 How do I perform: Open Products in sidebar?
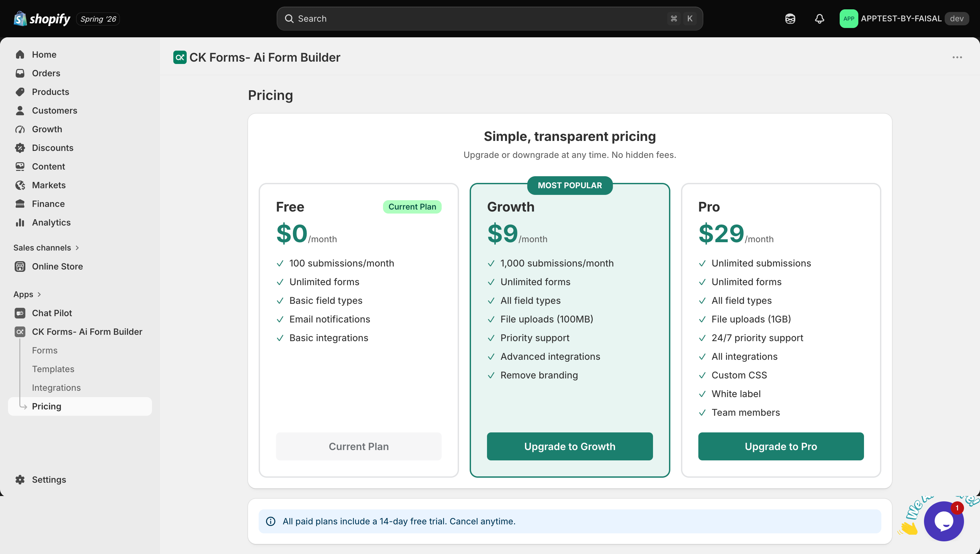point(80,92)
